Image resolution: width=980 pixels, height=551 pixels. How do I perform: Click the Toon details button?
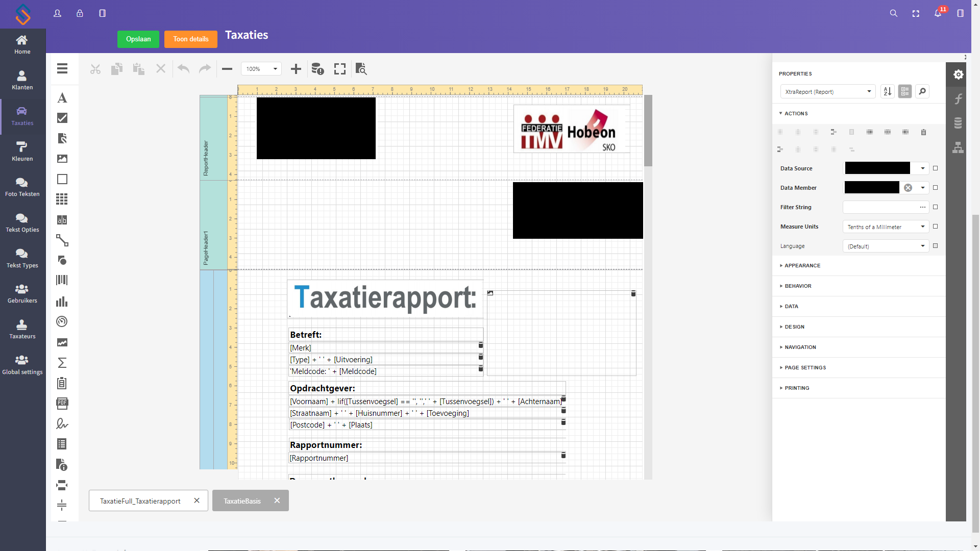coord(191,39)
